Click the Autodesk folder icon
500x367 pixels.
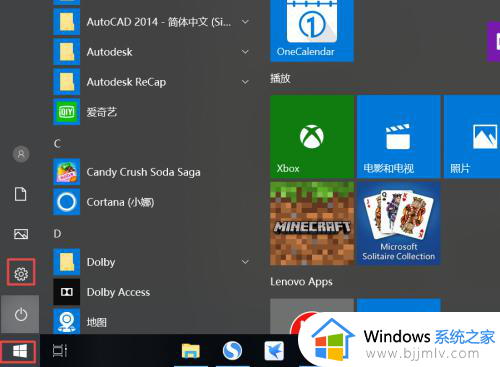(x=67, y=52)
